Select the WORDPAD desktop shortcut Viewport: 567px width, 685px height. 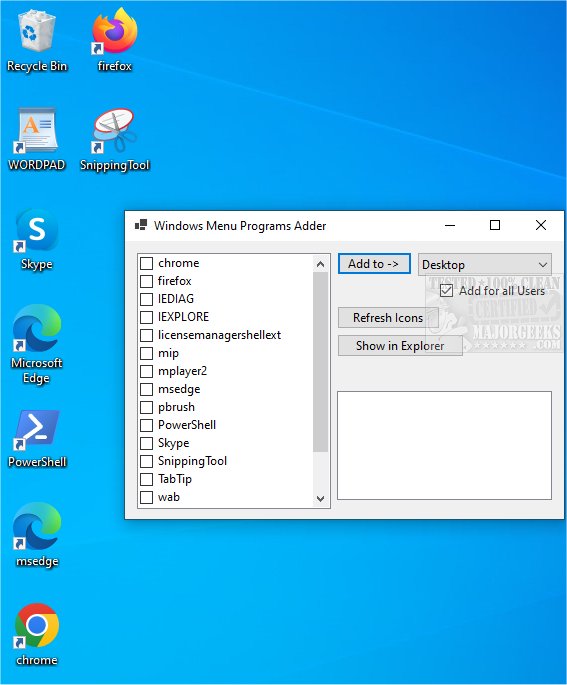pos(37,140)
